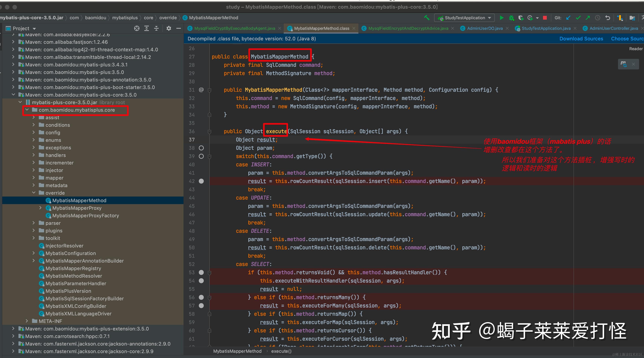The image size is (644, 358).
Task: Click the Build project hammer icon
Action: [x=427, y=18]
